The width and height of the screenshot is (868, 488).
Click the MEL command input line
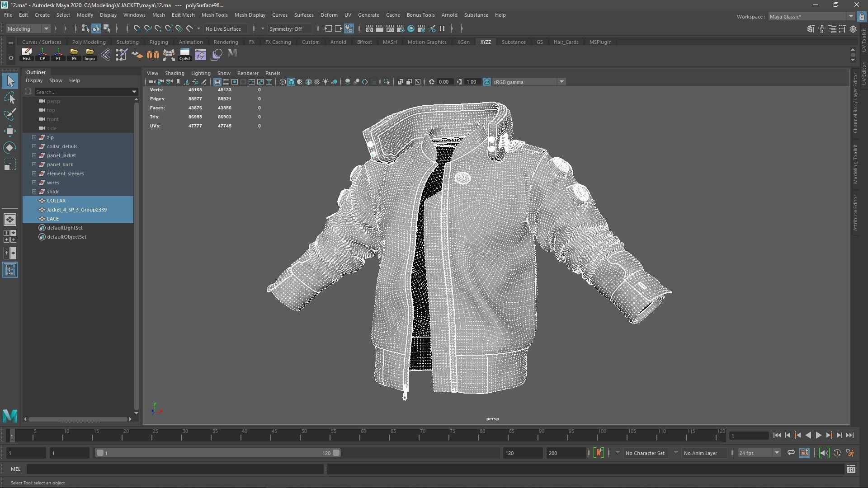(x=175, y=469)
